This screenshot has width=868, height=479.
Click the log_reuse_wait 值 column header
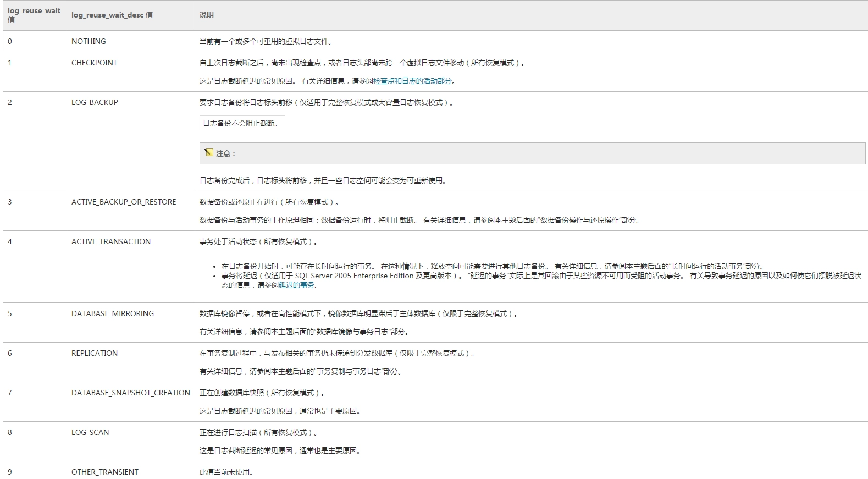[x=34, y=15]
